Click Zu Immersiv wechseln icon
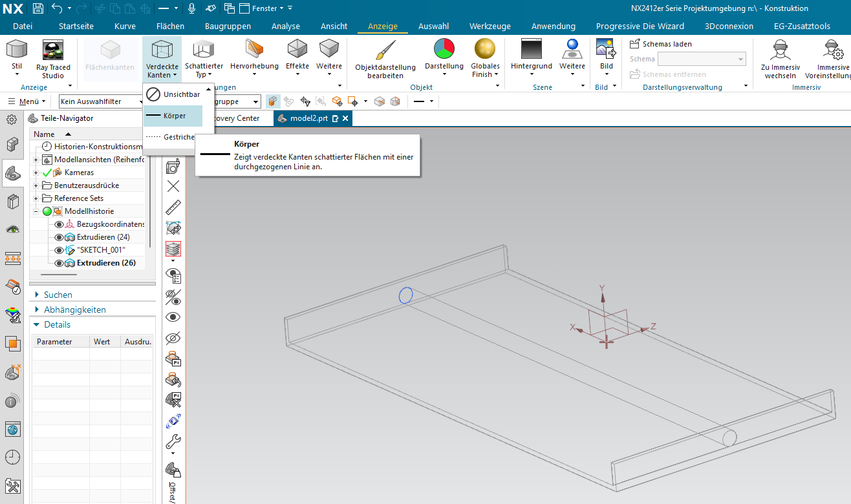This screenshot has width=851, height=504. click(780, 50)
